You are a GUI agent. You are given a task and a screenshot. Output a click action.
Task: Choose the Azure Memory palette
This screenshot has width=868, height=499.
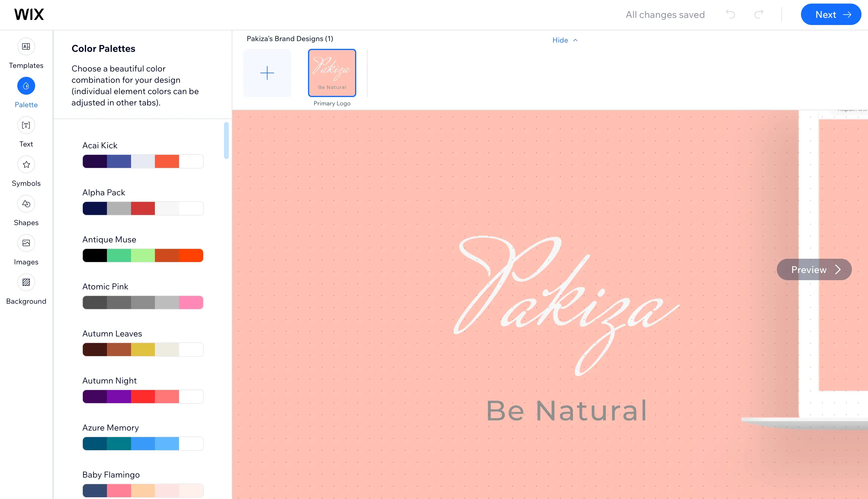click(143, 444)
